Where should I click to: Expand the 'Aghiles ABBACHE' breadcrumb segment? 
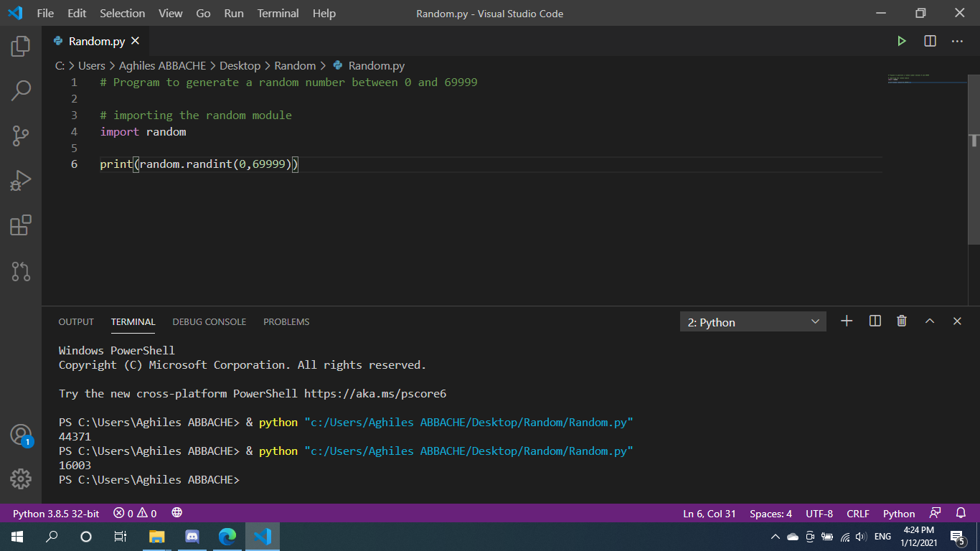(x=162, y=65)
